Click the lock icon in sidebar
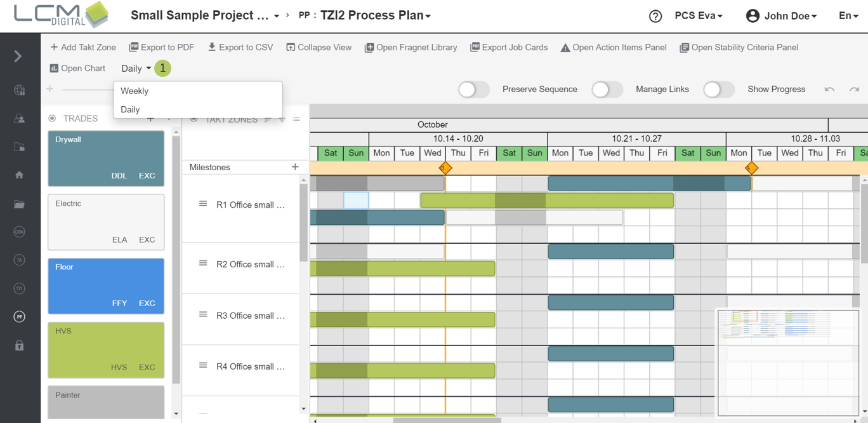The image size is (868, 423). pos(19,345)
